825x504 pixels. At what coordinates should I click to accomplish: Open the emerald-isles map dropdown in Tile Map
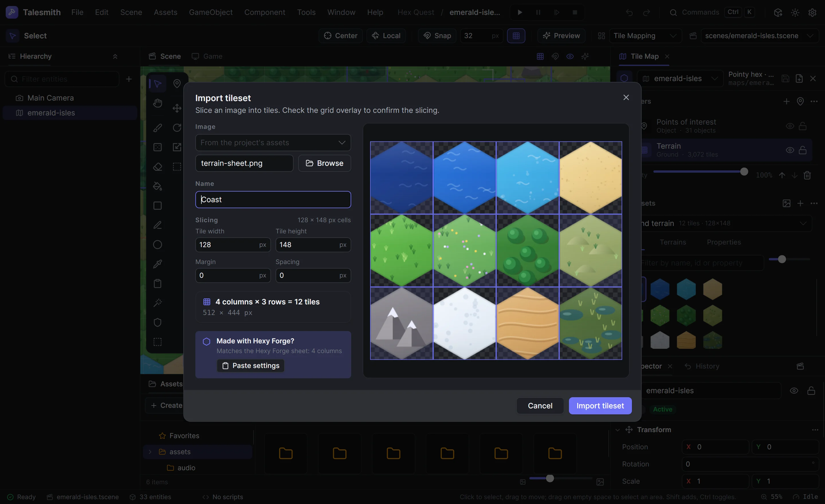point(680,79)
